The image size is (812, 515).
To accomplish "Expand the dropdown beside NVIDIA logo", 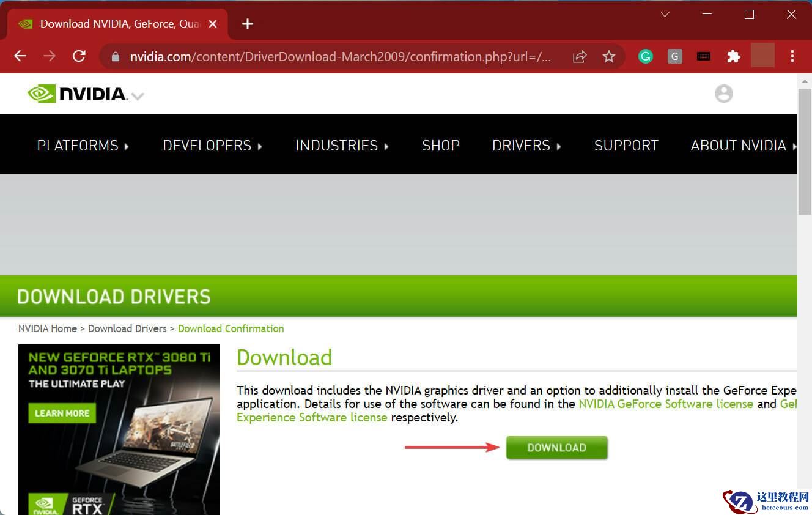I will pyautogui.click(x=138, y=96).
